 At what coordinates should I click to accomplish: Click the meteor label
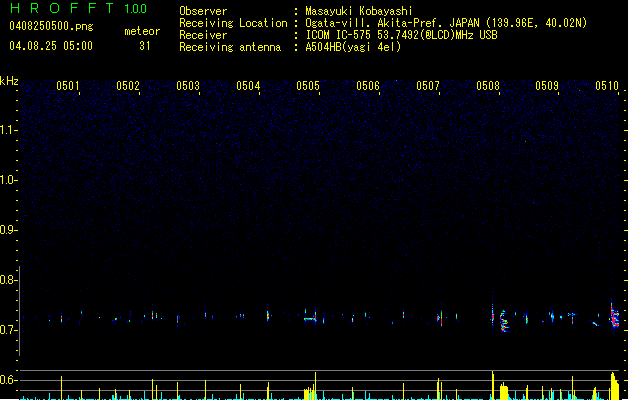tap(142, 31)
